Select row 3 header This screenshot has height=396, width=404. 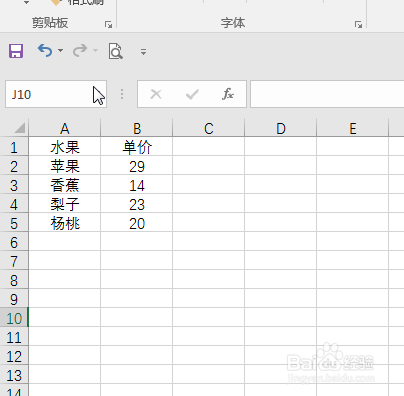(x=14, y=185)
